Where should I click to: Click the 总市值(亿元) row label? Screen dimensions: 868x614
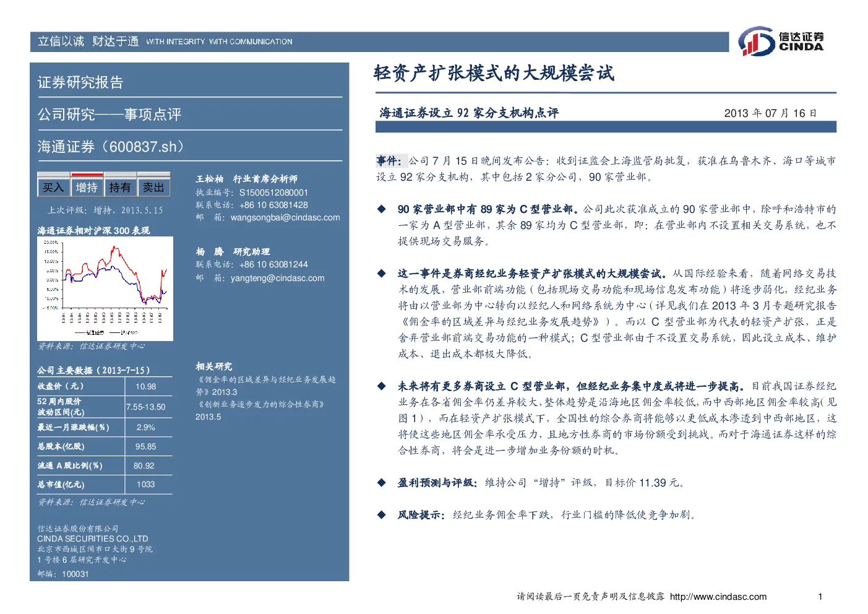(61, 485)
